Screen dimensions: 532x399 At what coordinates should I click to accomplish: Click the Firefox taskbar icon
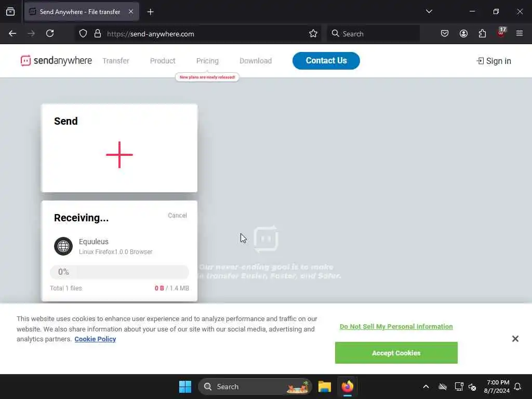[x=348, y=387]
